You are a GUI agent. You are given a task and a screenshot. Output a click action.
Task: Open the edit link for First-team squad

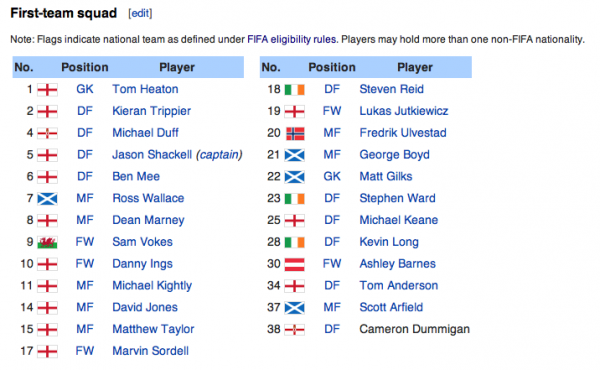click(140, 13)
